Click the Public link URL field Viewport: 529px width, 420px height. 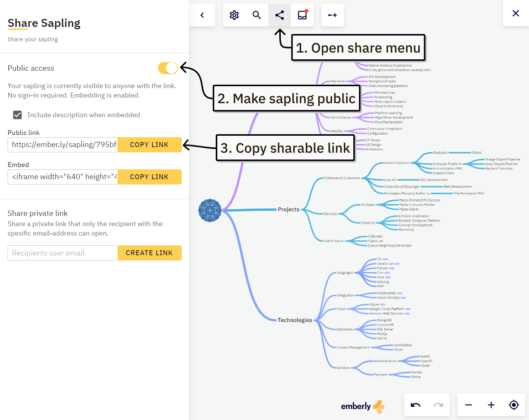pos(63,145)
